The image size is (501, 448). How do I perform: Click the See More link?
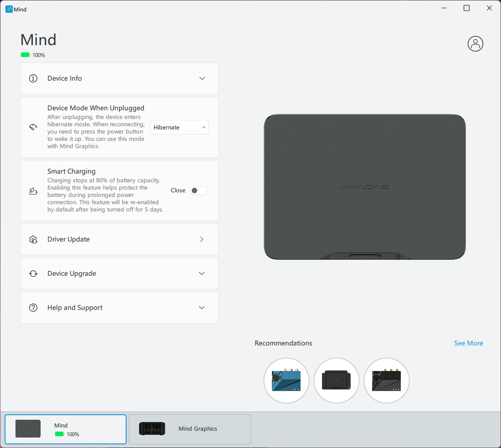468,343
